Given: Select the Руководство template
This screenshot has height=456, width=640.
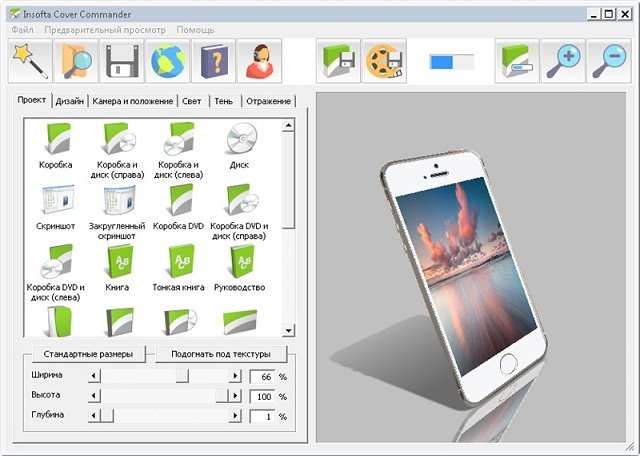Looking at the screenshot, I should [x=240, y=268].
